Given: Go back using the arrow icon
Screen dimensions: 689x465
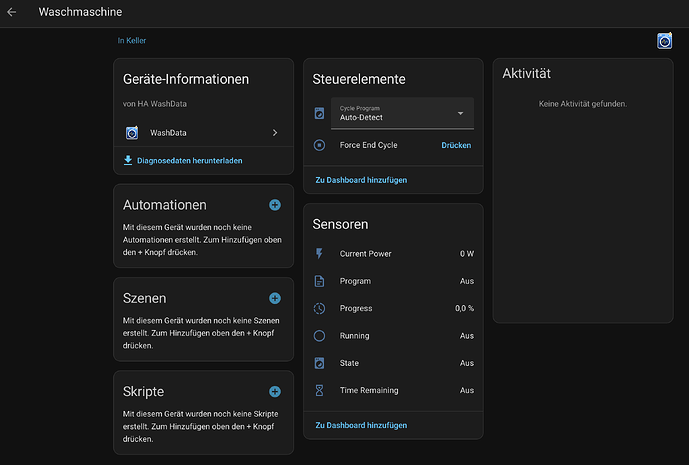Looking at the screenshot, I should coord(12,12).
